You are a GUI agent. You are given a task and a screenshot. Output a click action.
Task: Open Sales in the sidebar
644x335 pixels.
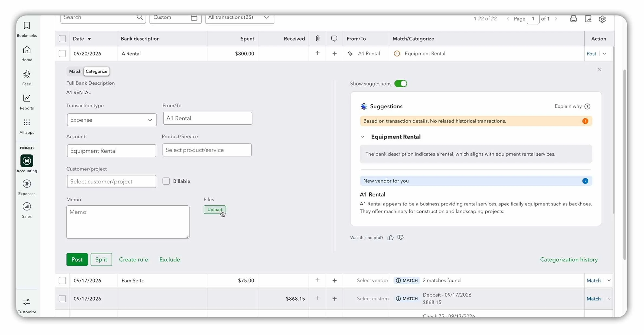tap(27, 210)
